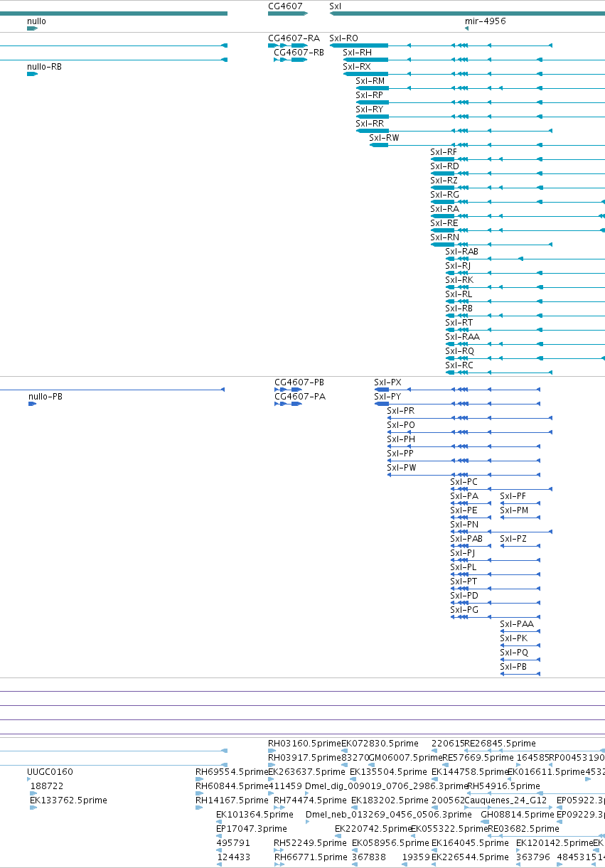The image size is (605, 868).
Task: Click the Sxl-RY transcript label
Action: tap(369, 109)
